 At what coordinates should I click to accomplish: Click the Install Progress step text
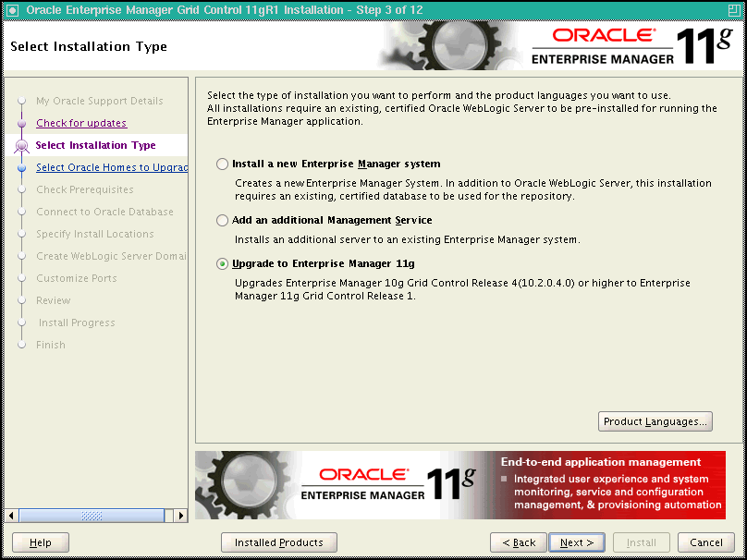click(x=77, y=323)
